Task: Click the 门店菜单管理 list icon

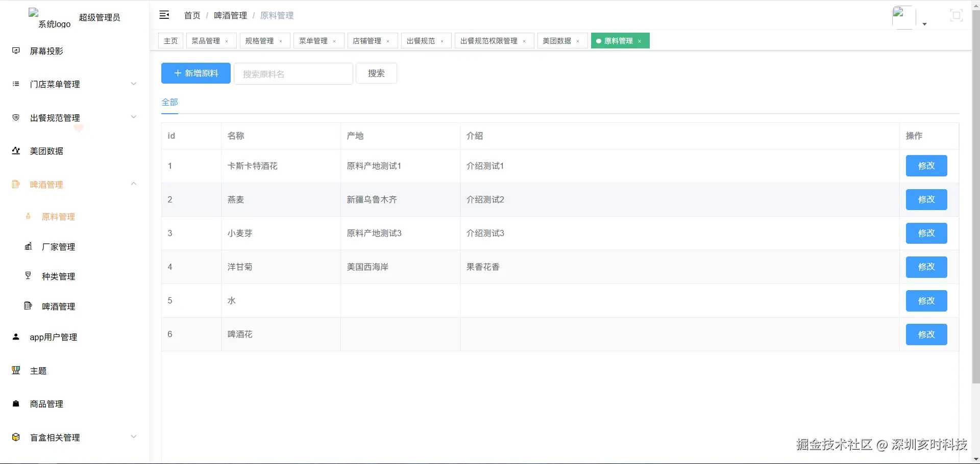Action: [16, 84]
